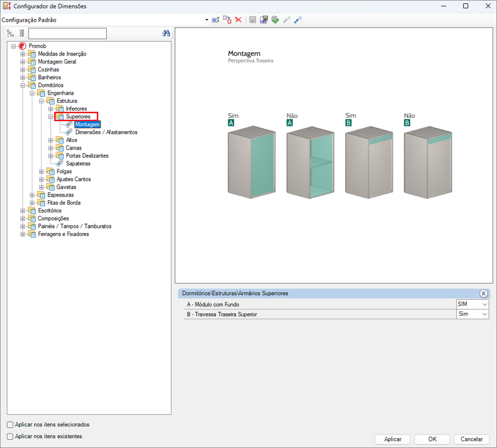The image size is (497, 448).
Task: Click the tree search text field
Action: point(68,34)
